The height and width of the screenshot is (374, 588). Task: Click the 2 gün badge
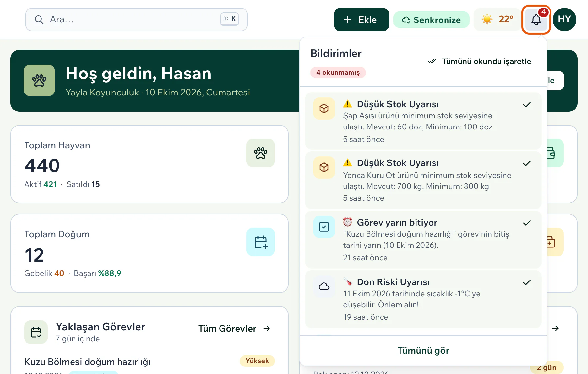(547, 367)
